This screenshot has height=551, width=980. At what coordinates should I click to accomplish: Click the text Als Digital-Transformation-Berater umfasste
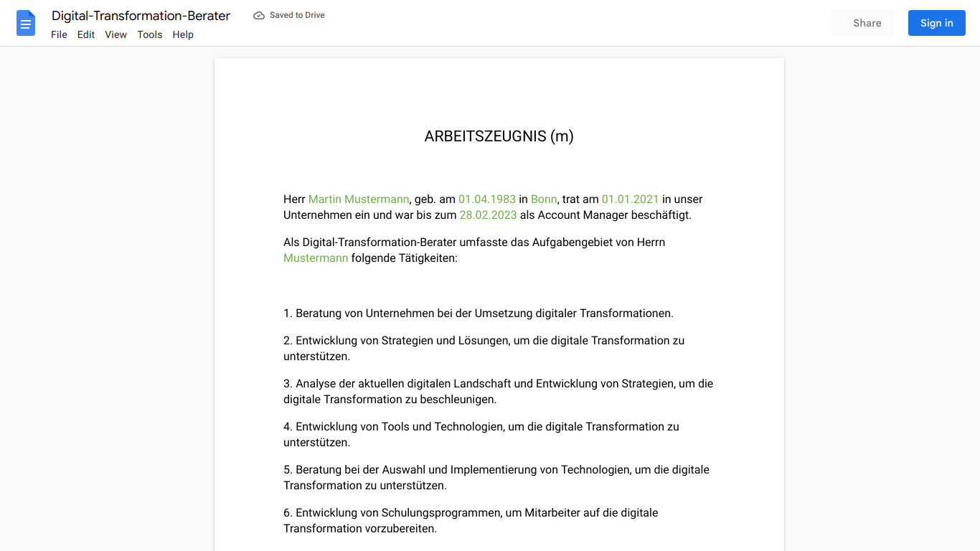[x=395, y=242]
